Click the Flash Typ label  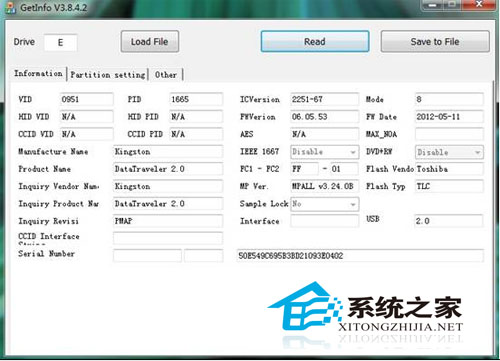point(386,186)
